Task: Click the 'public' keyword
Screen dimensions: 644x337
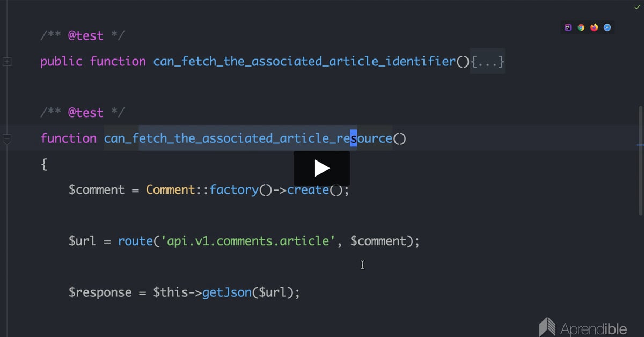Action: click(61, 61)
